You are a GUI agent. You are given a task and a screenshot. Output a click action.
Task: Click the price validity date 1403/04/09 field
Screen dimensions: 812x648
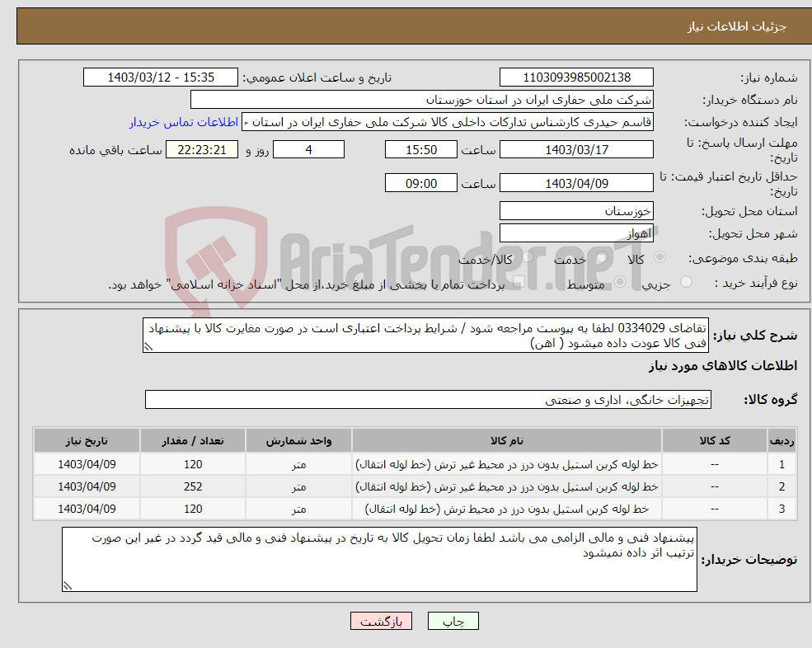pos(576,183)
